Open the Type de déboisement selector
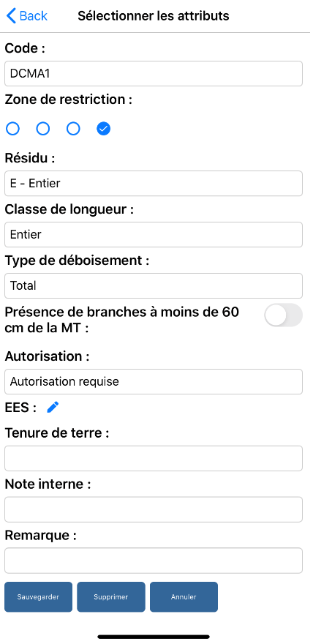The image size is (313, 644). [x=154, y=285]
